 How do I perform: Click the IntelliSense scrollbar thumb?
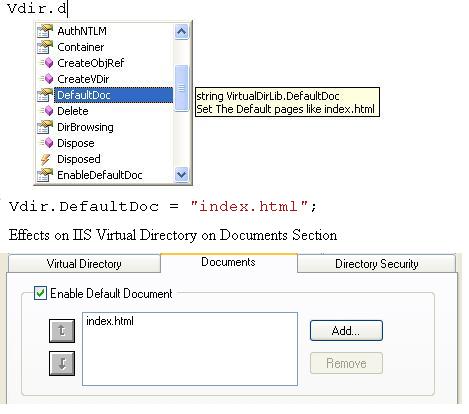click(182, 88)
